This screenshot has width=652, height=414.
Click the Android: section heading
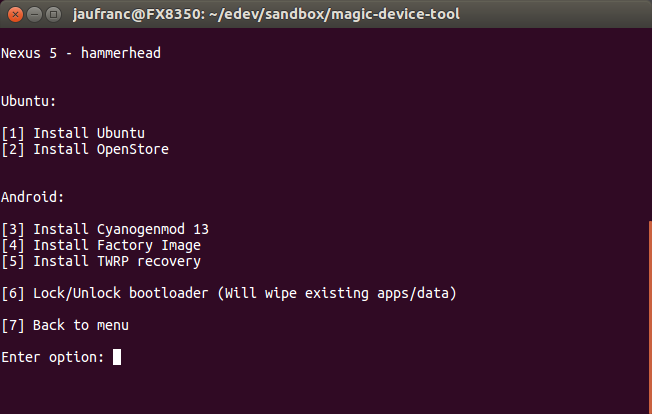[32, 197]
